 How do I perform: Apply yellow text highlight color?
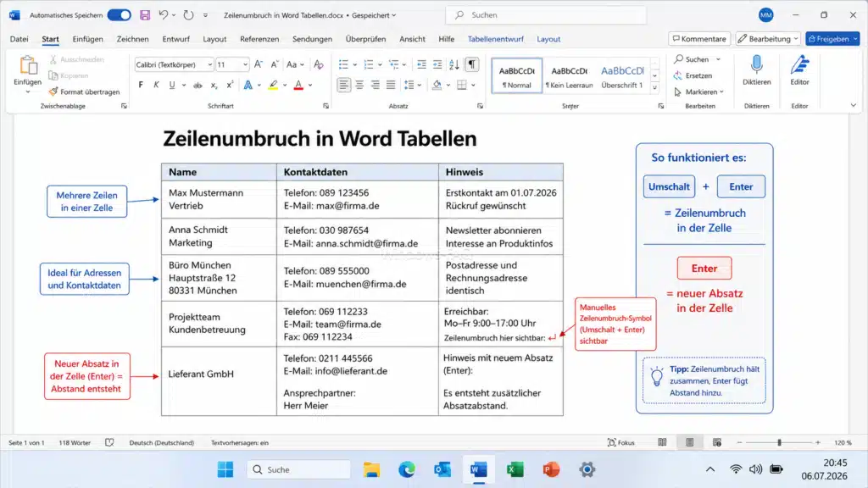(273, 86)
